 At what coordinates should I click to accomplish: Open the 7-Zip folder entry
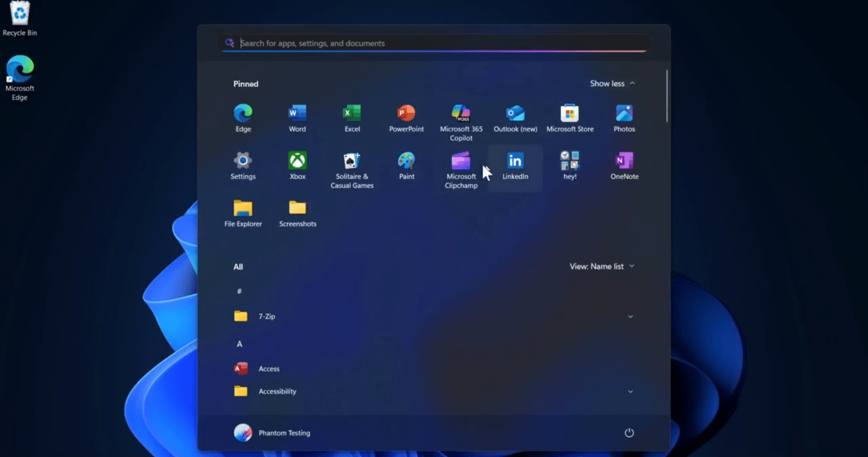click(x=434, y=316)
